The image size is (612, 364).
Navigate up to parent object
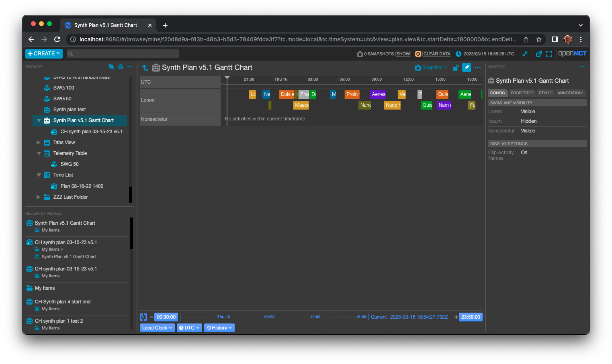coord(145,67)
